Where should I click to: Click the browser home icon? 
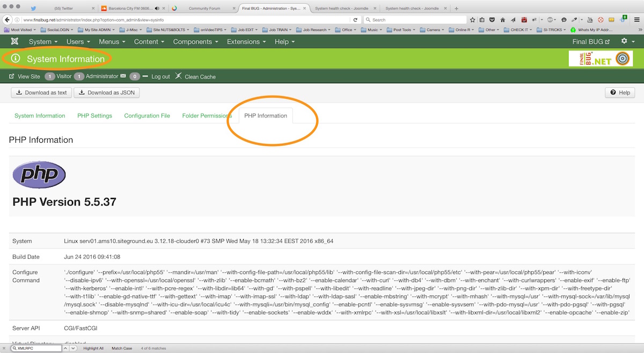[x=502, y=20]
